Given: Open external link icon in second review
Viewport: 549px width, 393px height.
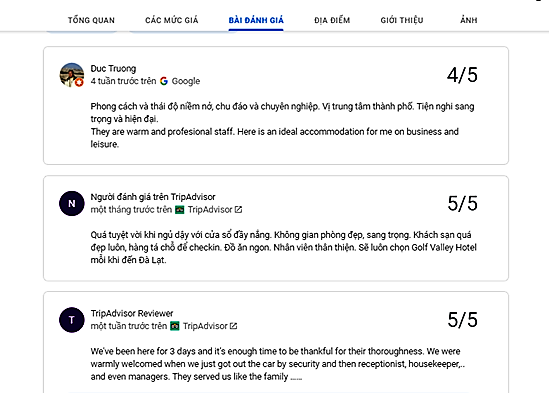Looking at the screenshot, I should point(238,209).
